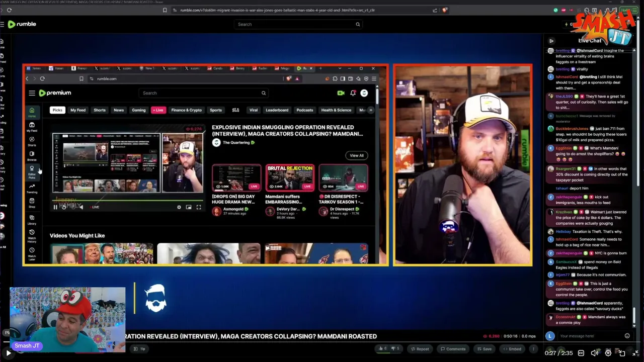Mute the outer video player volume
This screenshot has height=362, width=644.
(594, 353)
